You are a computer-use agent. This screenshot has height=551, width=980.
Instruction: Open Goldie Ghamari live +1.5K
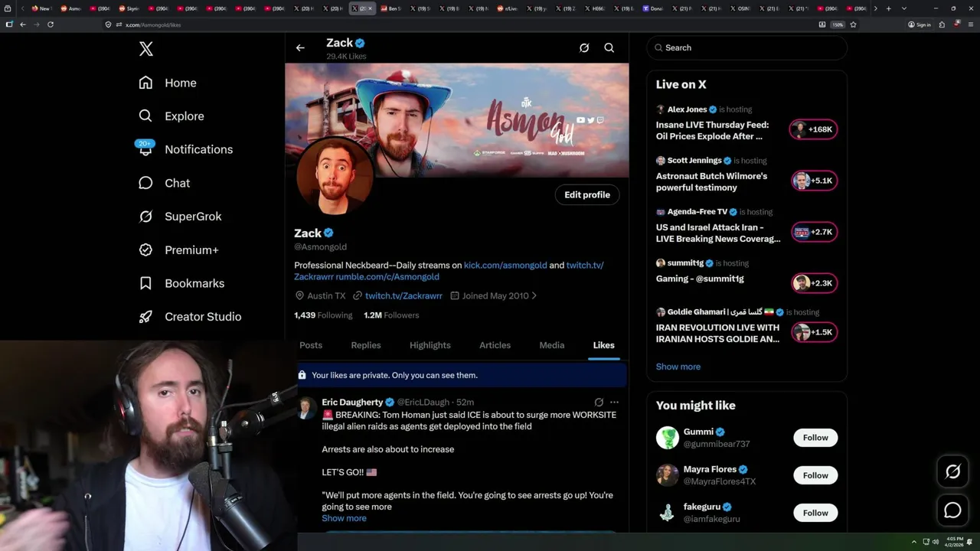(814, 332)
